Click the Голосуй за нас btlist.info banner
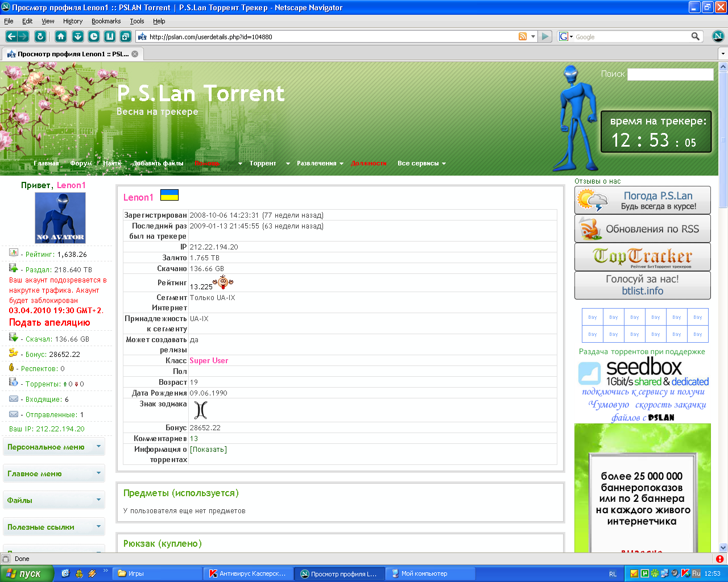Viewport: 728px width, 582px height. click(643, 285)
